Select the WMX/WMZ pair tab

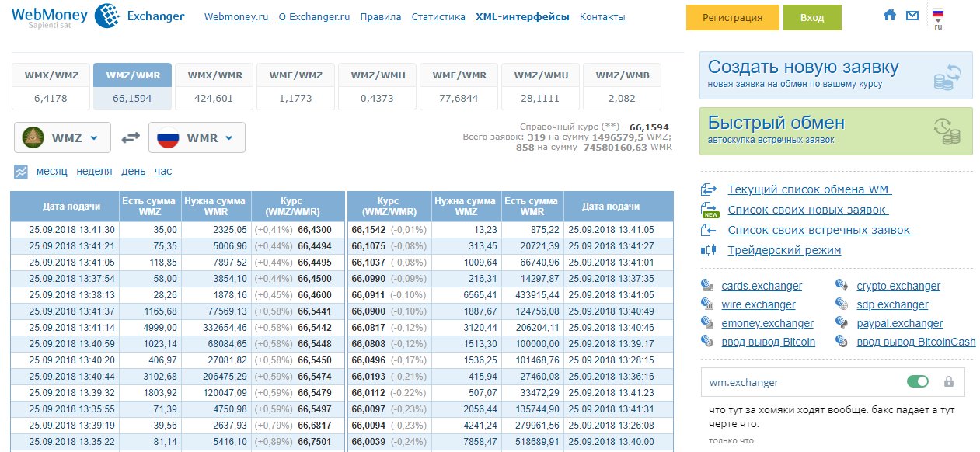pos(51,86)
